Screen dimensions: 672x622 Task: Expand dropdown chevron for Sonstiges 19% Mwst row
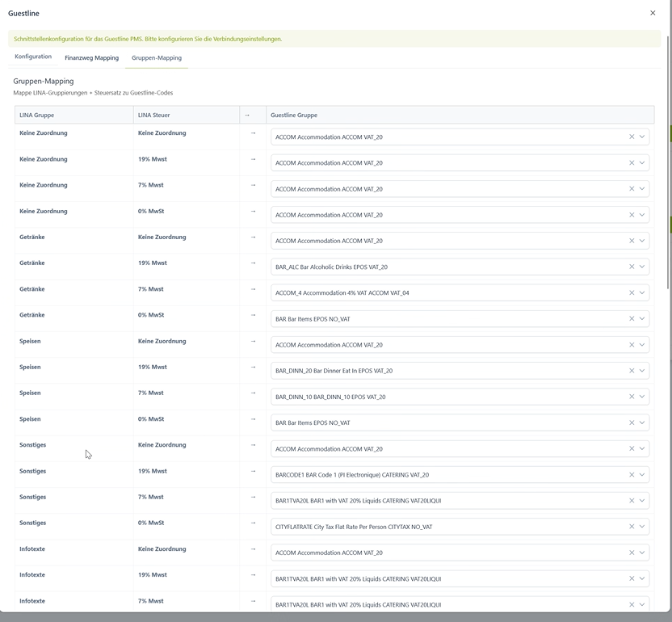[x=641, y=474]
